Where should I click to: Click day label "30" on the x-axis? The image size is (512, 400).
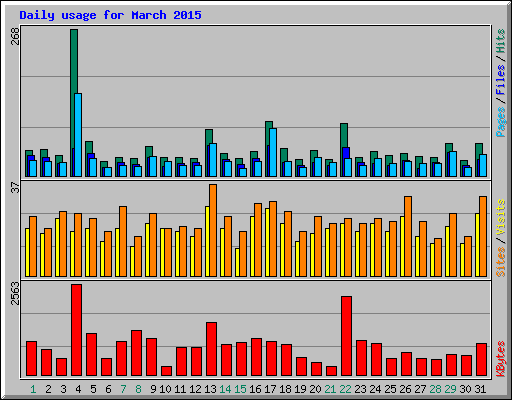coord(465,389)
